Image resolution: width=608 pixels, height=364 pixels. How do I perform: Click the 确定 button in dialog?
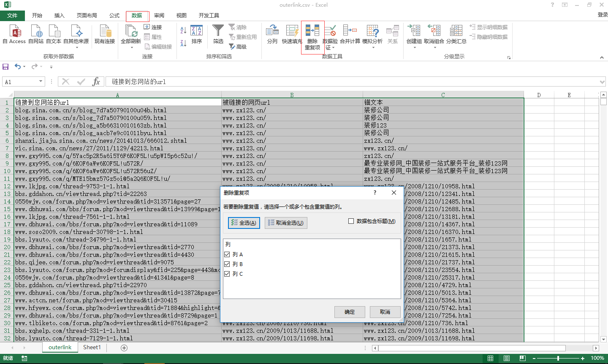[350, 312]
